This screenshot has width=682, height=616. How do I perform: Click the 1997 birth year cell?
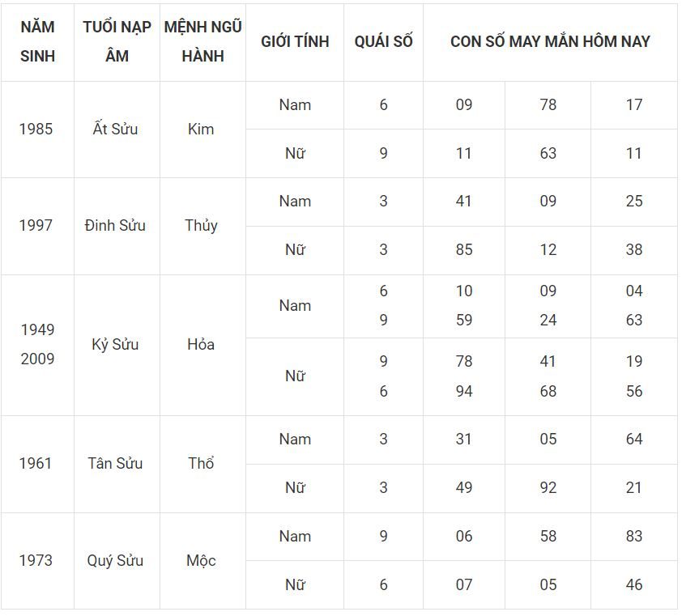tap(36, 225)
